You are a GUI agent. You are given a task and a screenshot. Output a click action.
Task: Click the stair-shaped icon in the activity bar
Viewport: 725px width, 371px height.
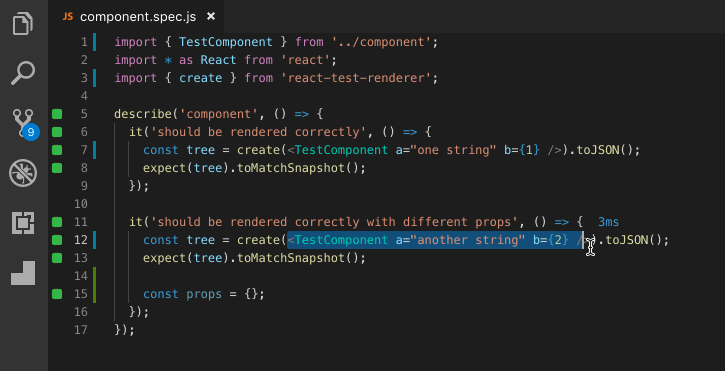click(x=23, y=273)
